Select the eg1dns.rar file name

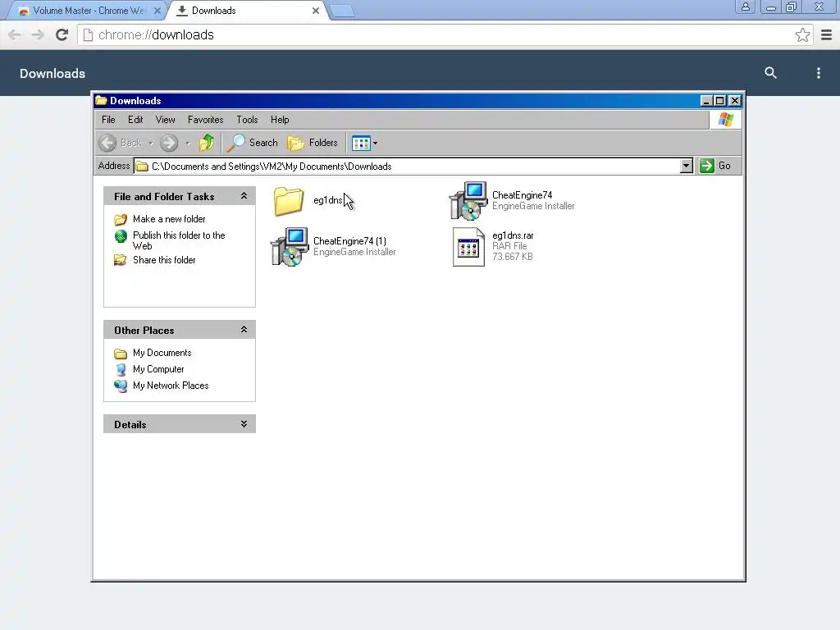coord(513,235)
